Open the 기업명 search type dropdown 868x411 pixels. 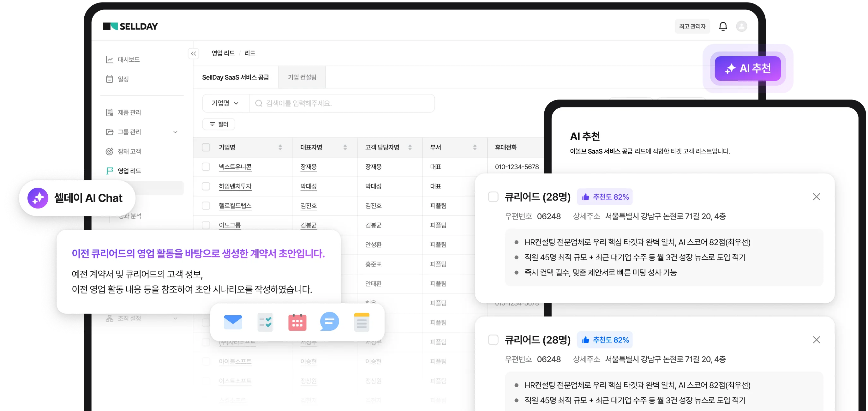[225, 103]
